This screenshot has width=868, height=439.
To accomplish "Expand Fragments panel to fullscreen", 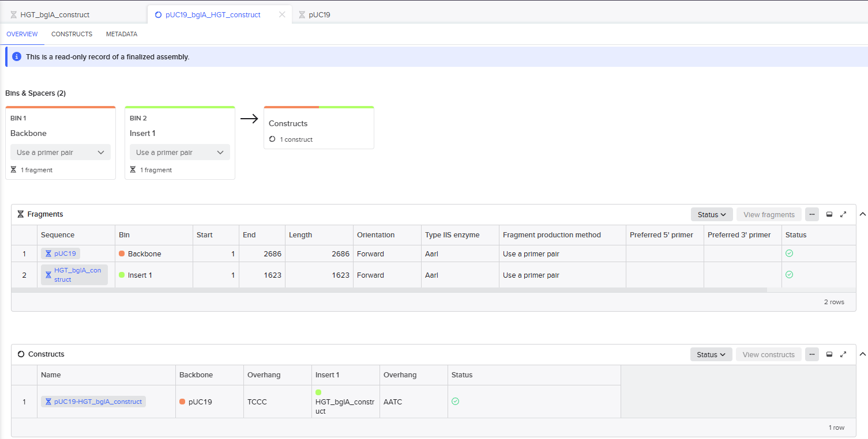I will (843, 214).
